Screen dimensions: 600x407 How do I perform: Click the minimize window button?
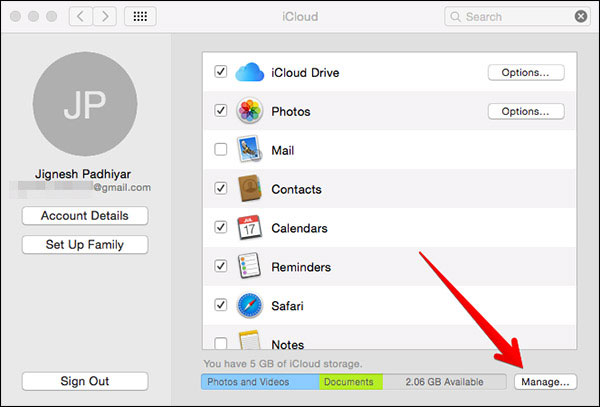pos(33,16)
